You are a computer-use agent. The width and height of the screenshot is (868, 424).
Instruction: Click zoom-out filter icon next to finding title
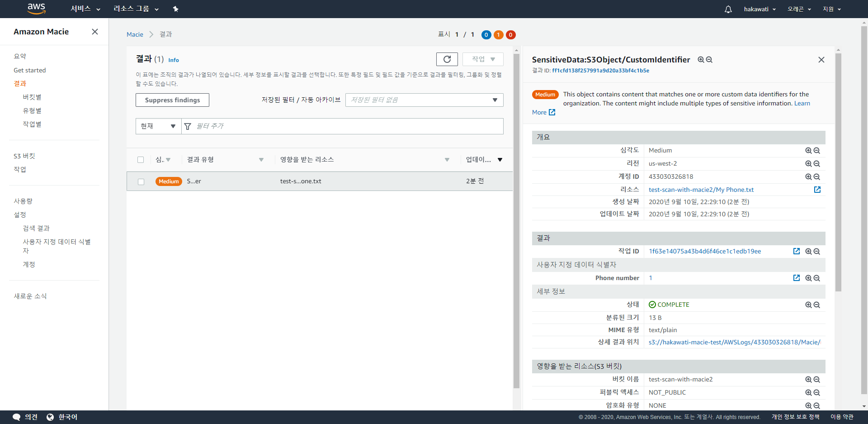click(709, 60)
